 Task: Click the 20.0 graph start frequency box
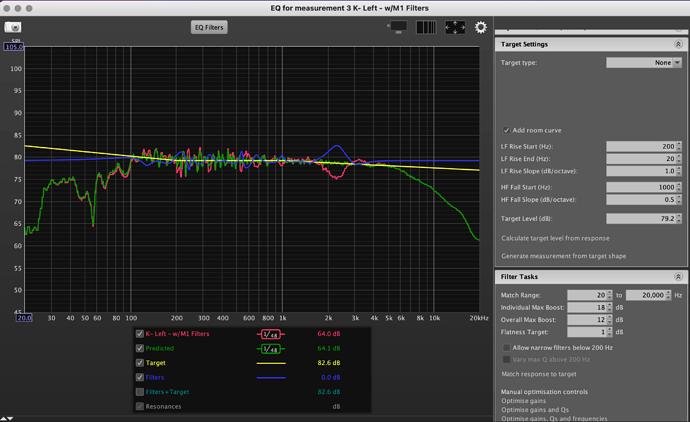click(24, 318)
